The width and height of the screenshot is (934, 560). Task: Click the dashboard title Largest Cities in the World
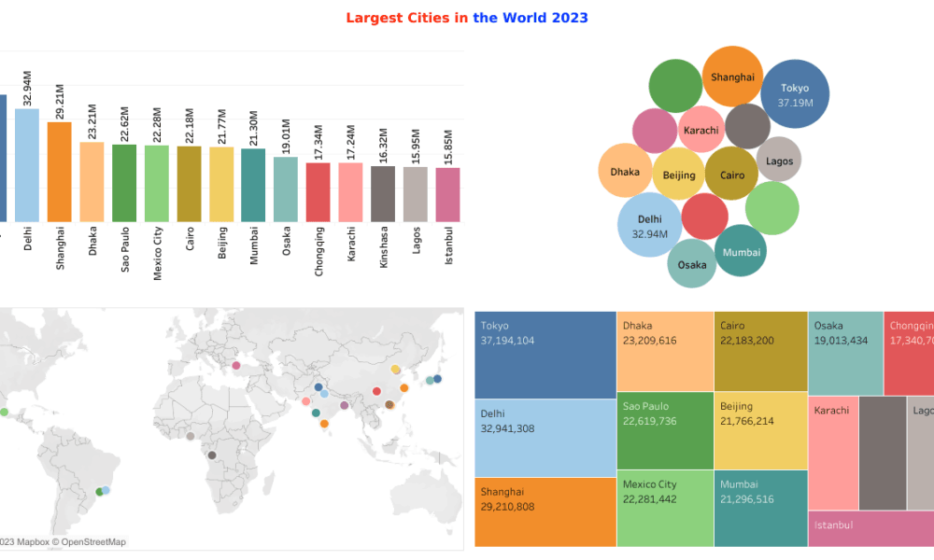(x=467, y=18)
